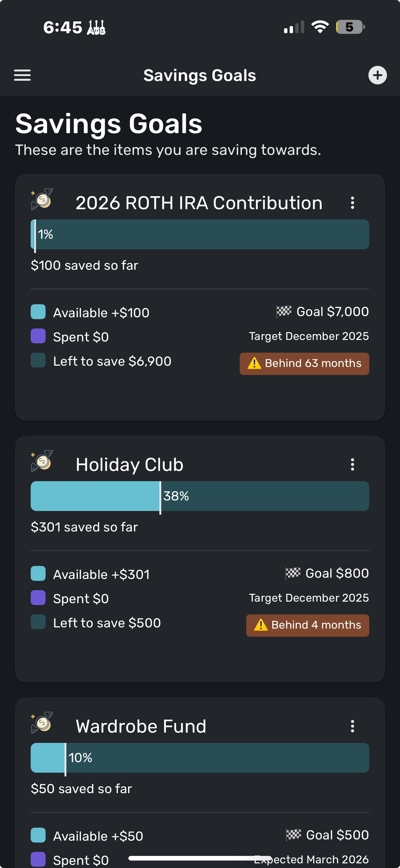Tap the warning icon on Behind 63 months
The height and width of the screenshot is (868, 400).
254,363
